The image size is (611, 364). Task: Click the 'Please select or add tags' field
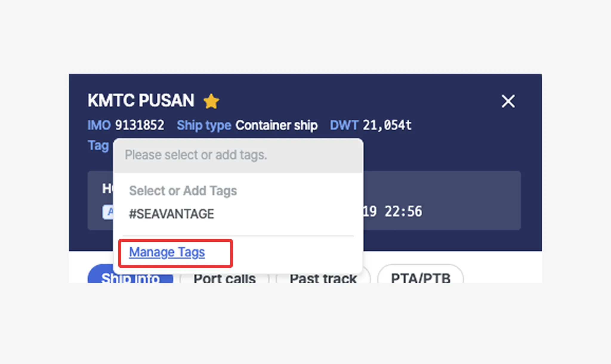tap(237, 155)
